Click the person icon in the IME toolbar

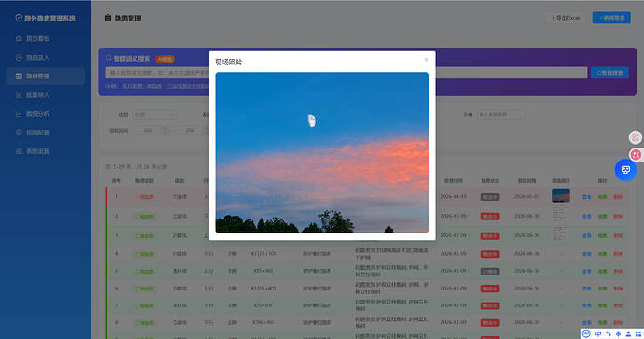point(628,333)
